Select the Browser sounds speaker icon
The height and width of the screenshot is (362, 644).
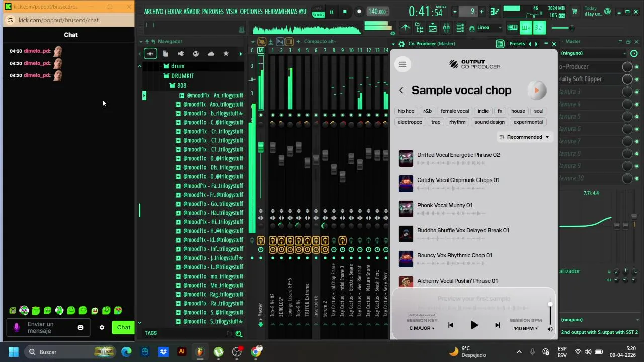pos(181,54)
